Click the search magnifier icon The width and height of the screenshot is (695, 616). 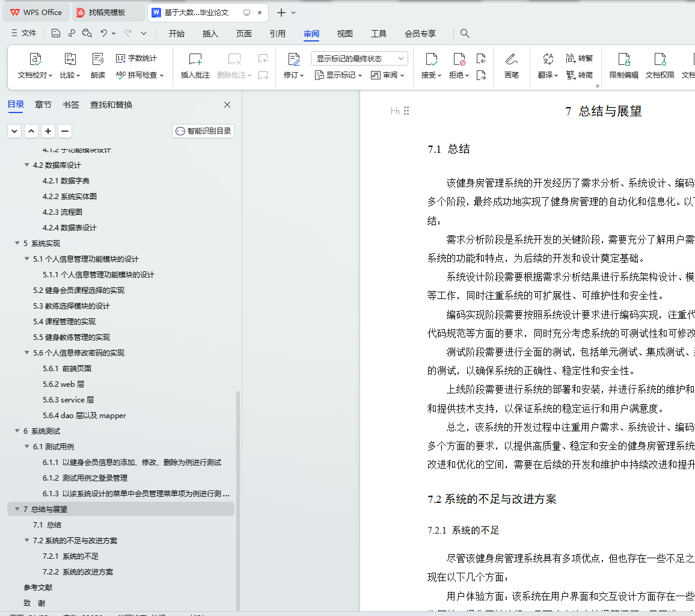(465, 33)
